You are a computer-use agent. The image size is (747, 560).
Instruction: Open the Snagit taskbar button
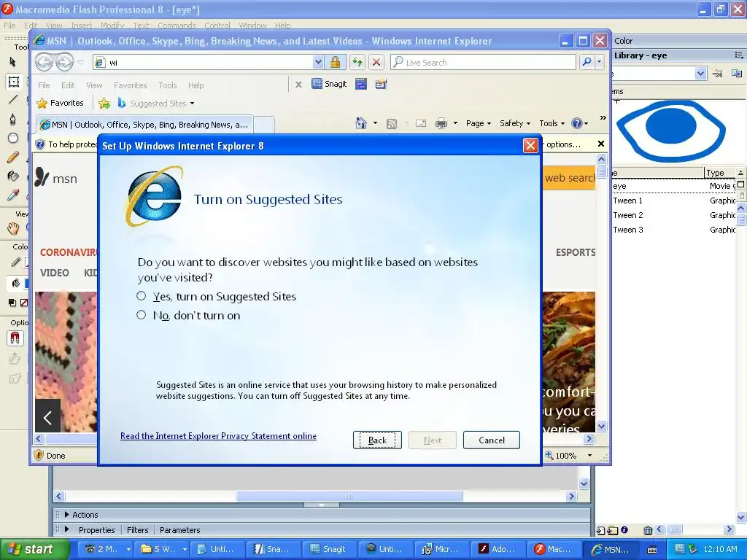(x=329, y=549)
